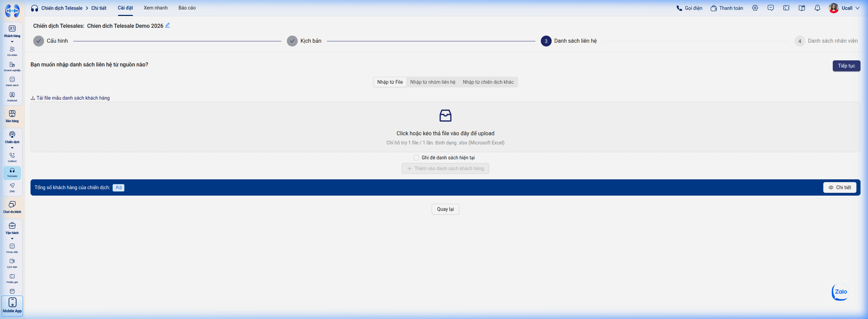868x319 pixels.
Task: Open the Danh sách sidebar item
Action: pyautogui.click(x=12, y=81)
